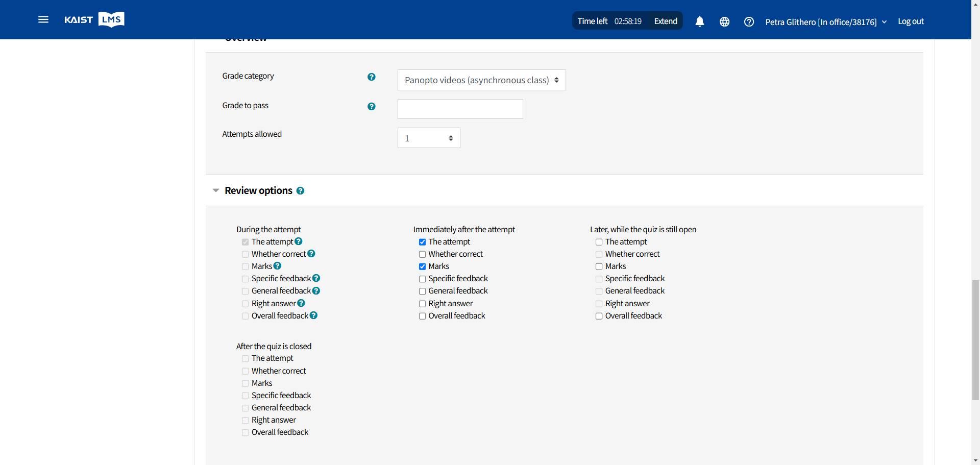Click the Log out link
Viewport: 980px width, 465px height.
tap(911, 21)
